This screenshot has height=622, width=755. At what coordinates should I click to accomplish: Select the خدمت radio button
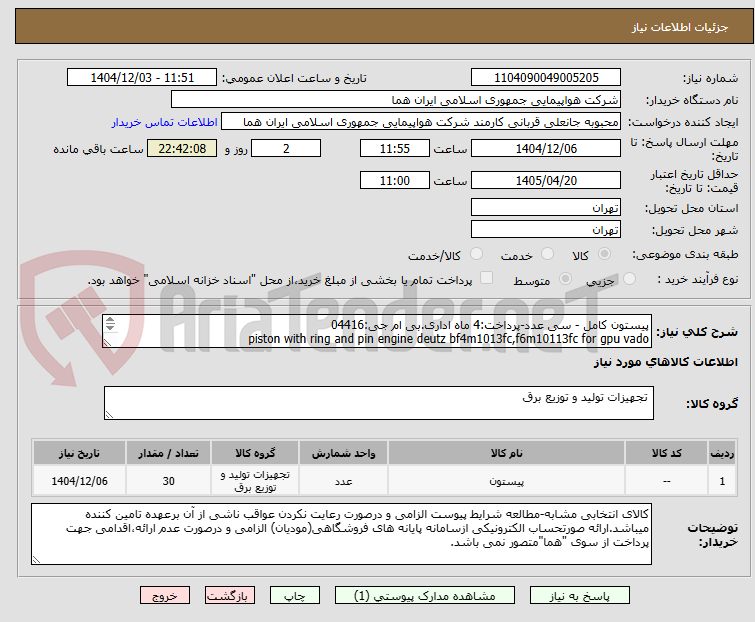[x=547, y=254]
